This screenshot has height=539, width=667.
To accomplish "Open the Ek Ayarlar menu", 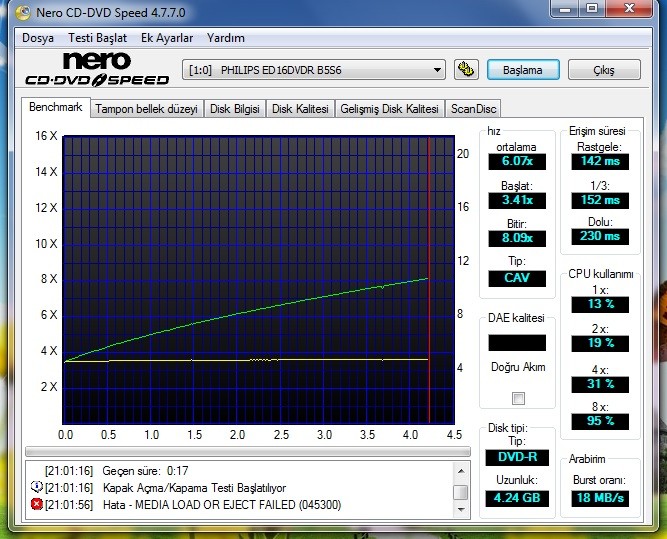I will coord(167,38).
